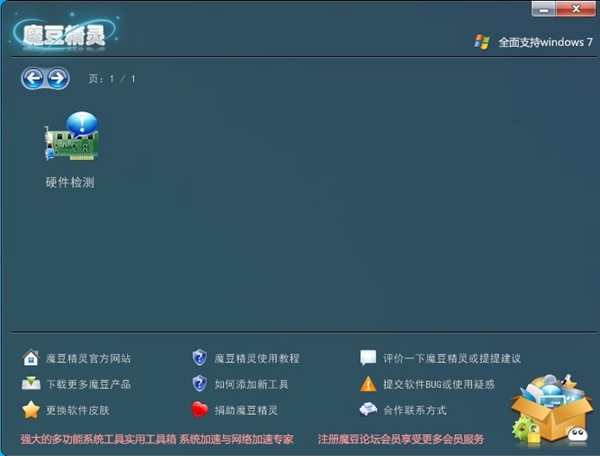Screen dimensions: 600x456
Task: Click shield icon beside 如何添加新工具
Action: [x=199, y=384]
